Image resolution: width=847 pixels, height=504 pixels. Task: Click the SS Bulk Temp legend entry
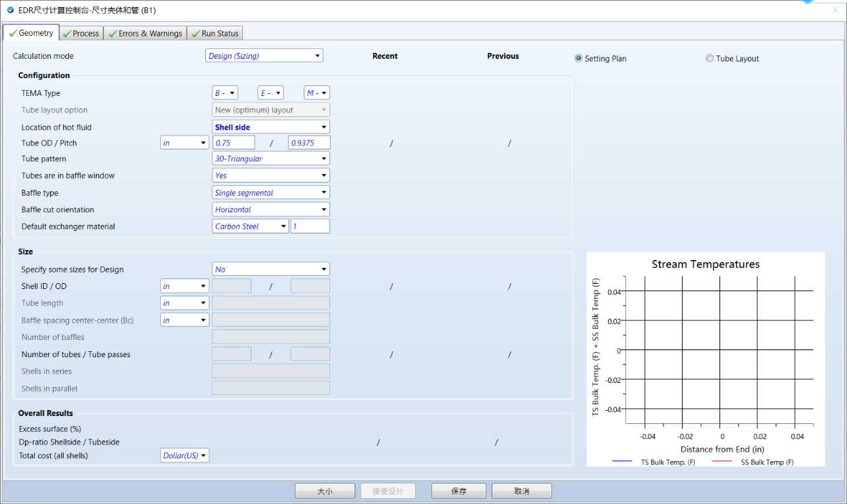click(753, 462)
